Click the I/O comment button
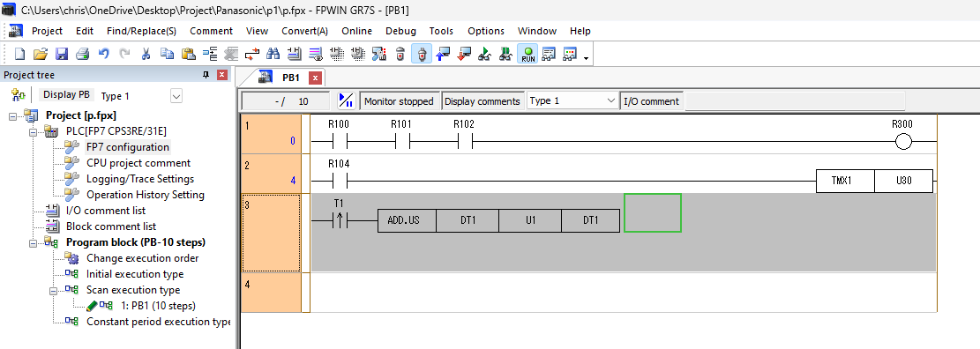 (651, 101)
